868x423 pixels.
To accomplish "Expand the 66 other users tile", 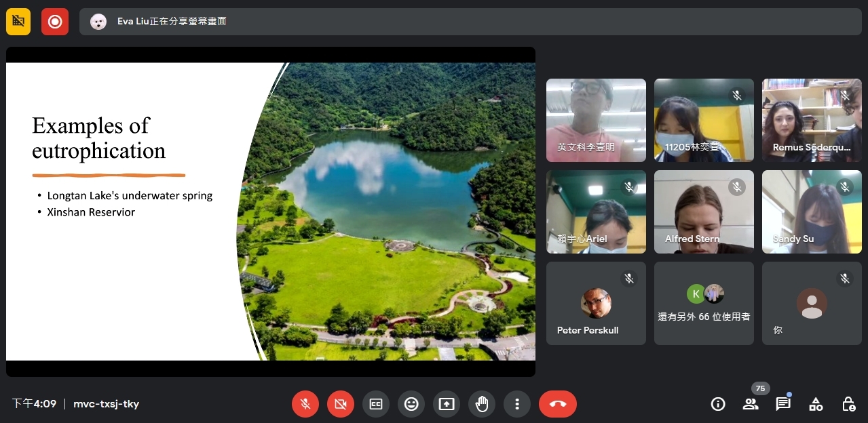I will [704, 304].
